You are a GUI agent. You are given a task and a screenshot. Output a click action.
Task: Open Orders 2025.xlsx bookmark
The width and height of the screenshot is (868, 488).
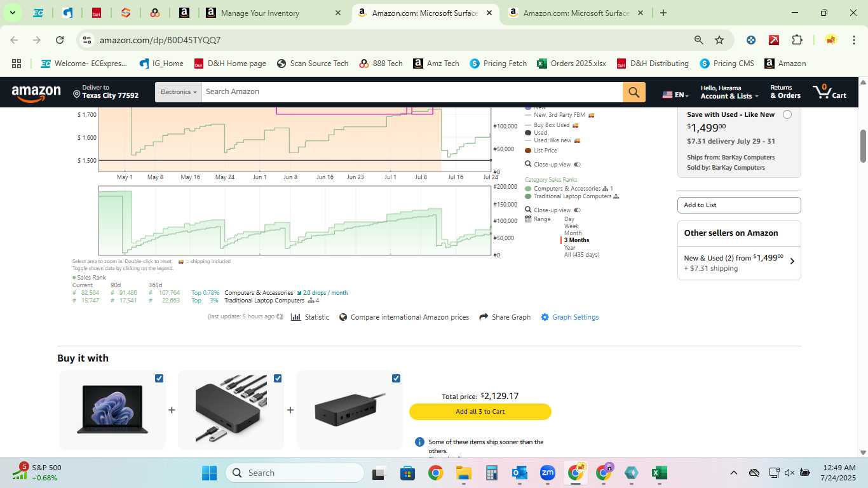coord(571,64)
